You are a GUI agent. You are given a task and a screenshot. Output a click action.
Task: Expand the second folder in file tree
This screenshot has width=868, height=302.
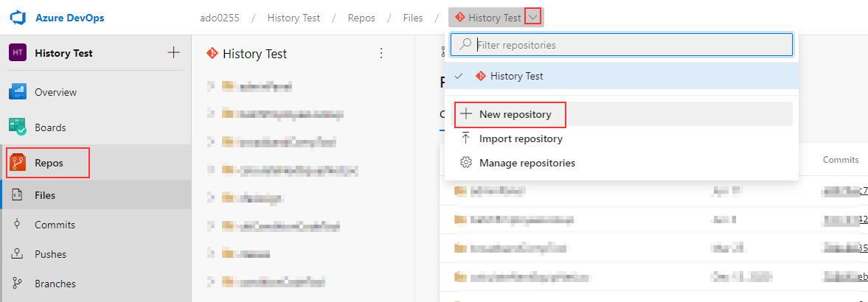(x=211, y=114)
